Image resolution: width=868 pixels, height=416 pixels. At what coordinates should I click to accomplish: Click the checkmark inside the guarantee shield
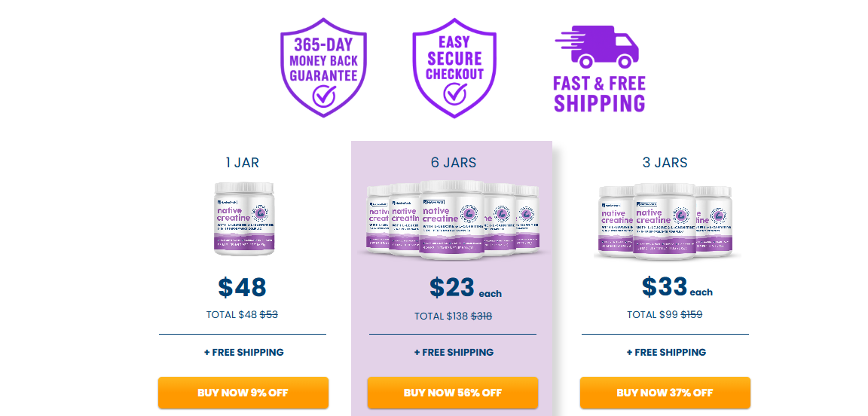tap(324, 96)
